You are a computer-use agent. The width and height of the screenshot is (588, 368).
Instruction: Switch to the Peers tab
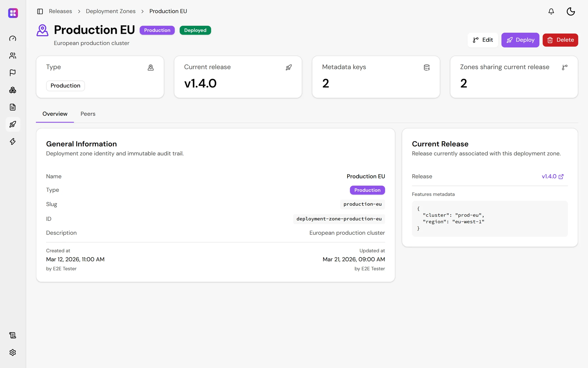88,114
